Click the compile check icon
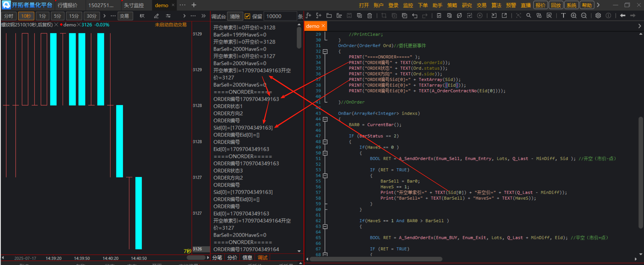Screen dimensions: 644x265 (439, 16)
